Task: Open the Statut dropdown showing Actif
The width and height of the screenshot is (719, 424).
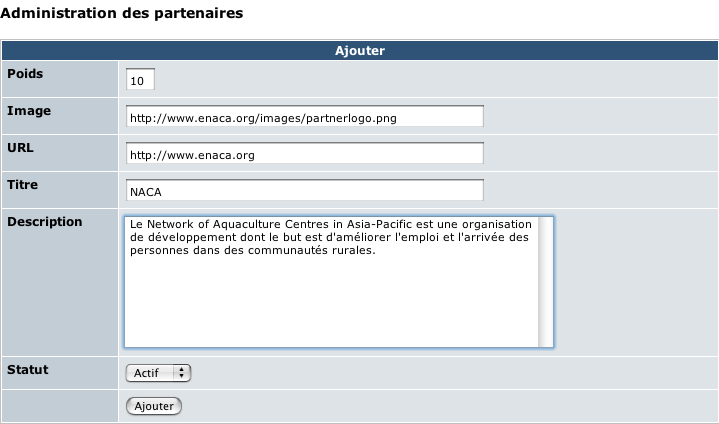Action: coord(158,373)
